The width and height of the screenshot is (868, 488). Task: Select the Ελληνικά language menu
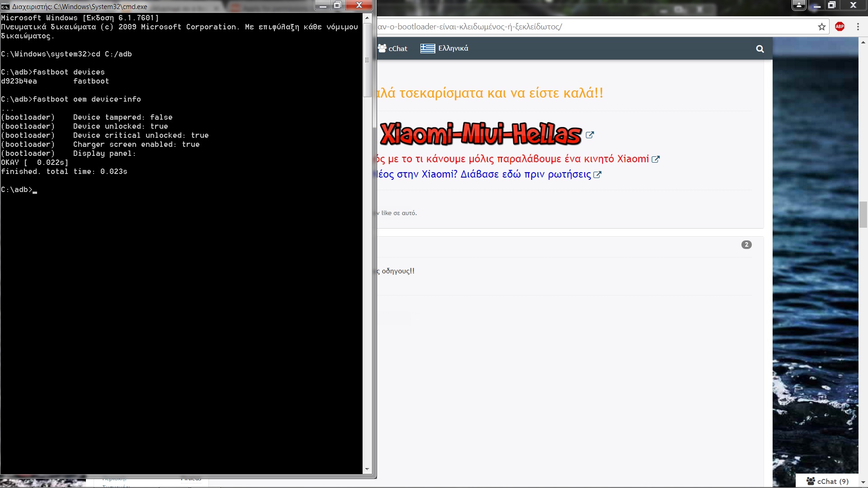click(453, 48)
